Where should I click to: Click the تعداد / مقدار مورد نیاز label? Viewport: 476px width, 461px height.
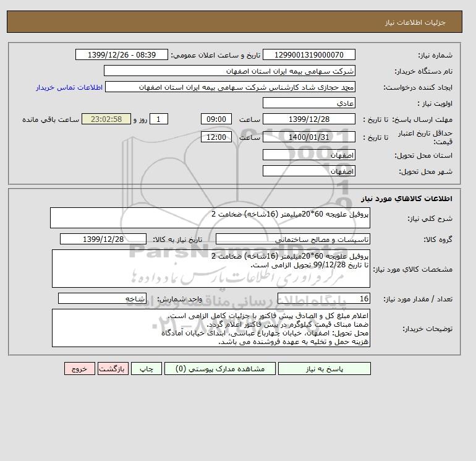418,299
